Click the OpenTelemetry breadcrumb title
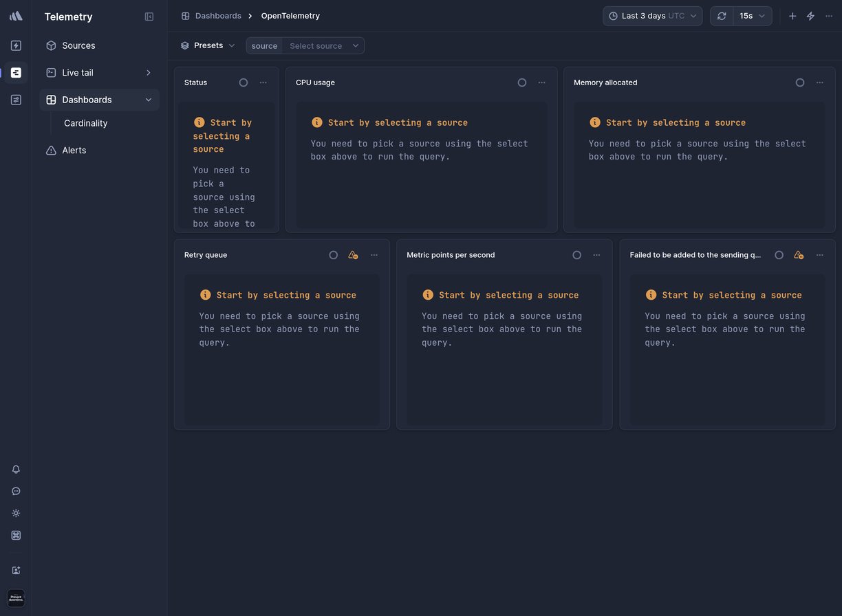The height and width of the screenshot is (616, 842). (x=290, y=16)
